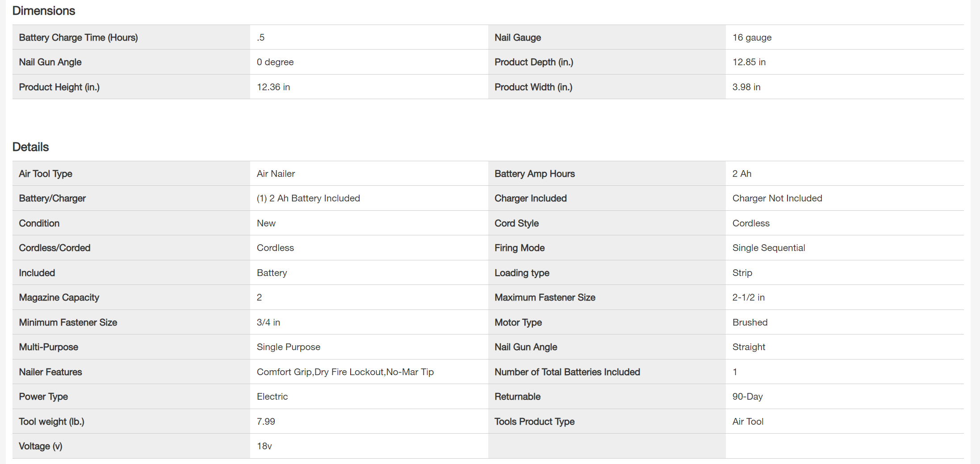980x464 pixels.
Task: Select the Firing Mode label
Action: click(519, 248)
